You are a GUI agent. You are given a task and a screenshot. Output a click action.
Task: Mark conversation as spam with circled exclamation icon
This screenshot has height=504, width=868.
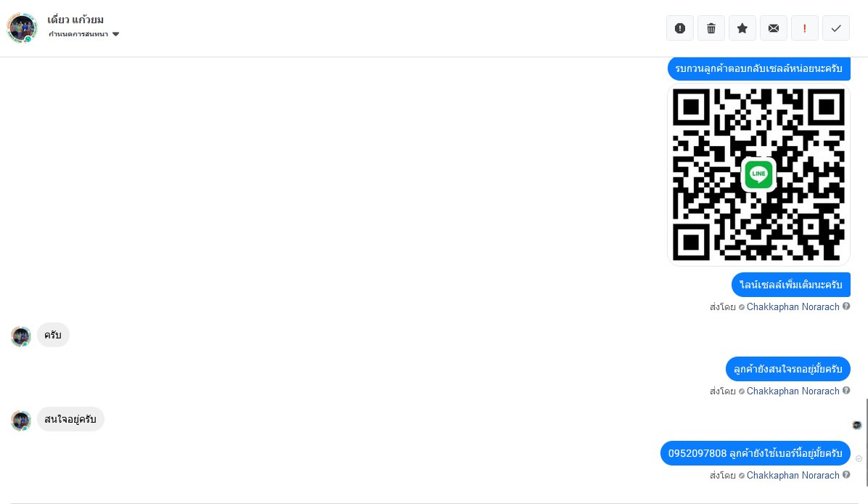[680, 28]
